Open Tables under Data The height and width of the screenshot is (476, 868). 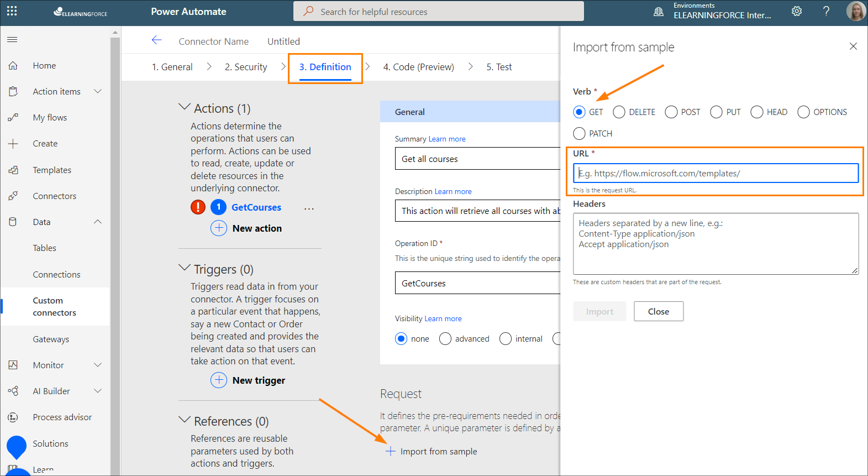click(x=45, y=248)
